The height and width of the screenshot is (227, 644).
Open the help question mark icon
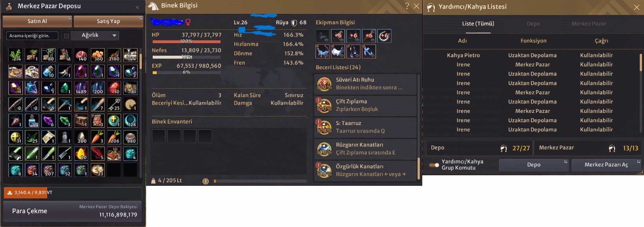pyautogui.click(x=407, y=6)
